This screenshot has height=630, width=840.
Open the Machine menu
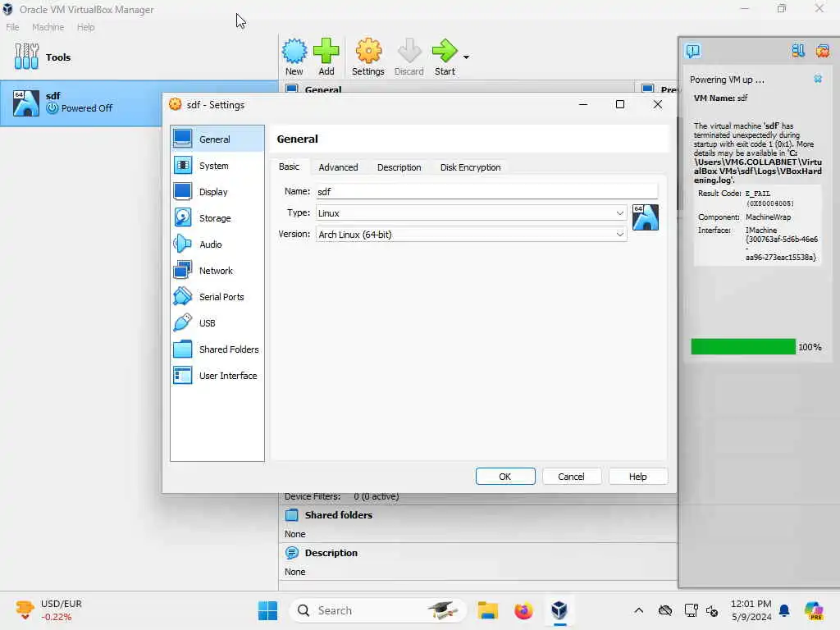click(x=48, y=27)
